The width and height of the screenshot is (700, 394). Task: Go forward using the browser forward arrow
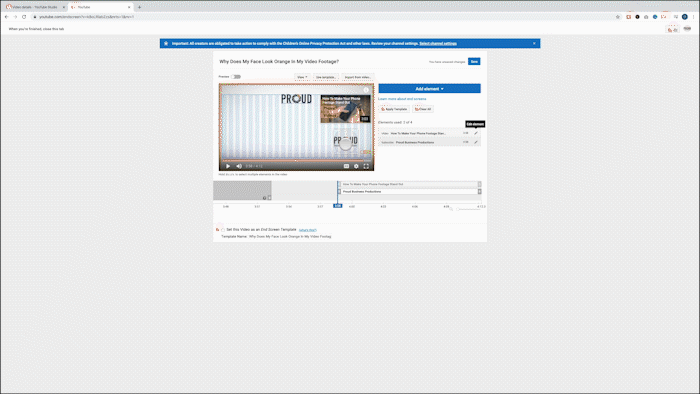pos(15,17)
